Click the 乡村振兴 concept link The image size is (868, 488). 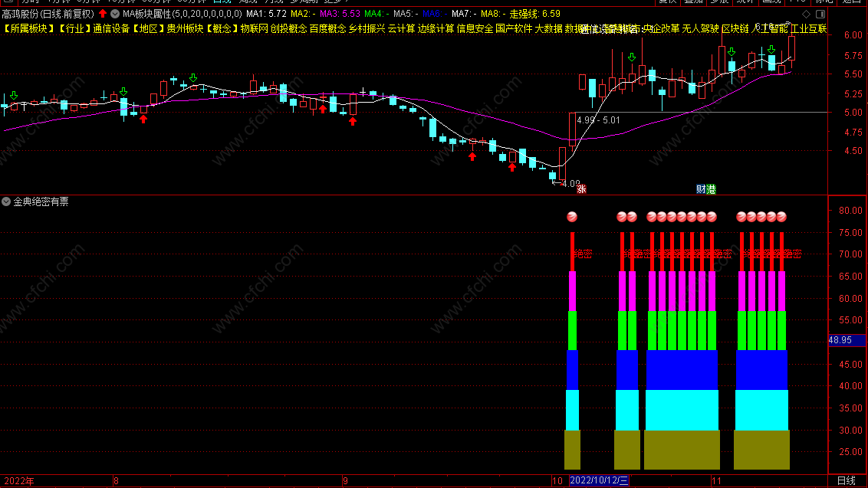click(367, 28)
